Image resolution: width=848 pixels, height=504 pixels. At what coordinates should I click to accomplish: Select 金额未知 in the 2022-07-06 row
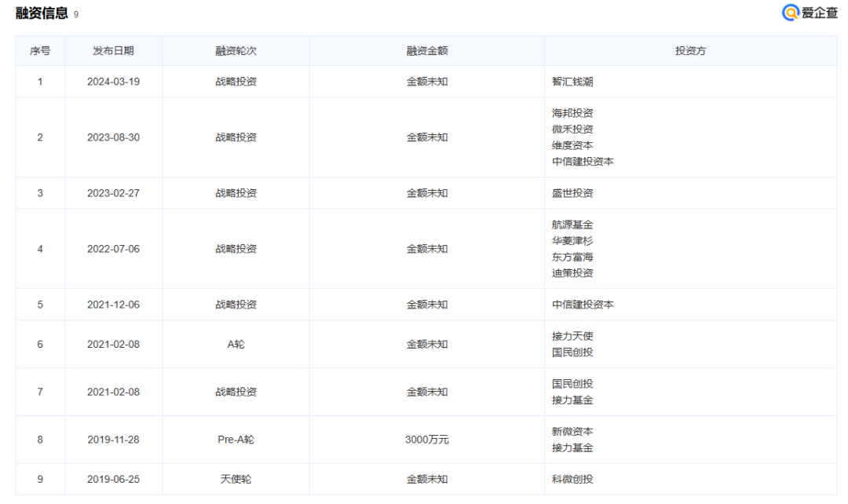coord(426,249)
